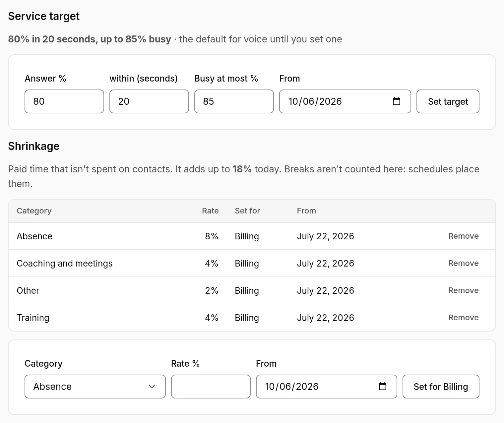
Task: Select the Shrinkage From date field
Action: click(327, 387)
